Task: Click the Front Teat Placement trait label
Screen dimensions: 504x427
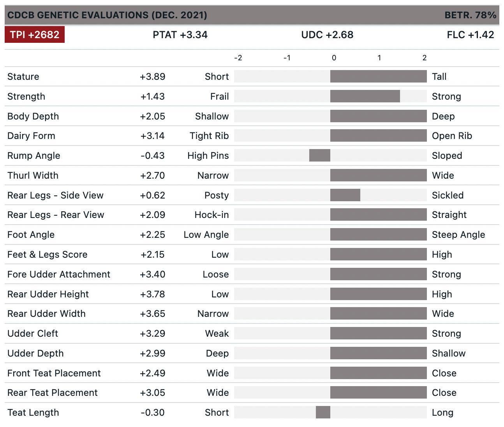Action: pos(54,373)
